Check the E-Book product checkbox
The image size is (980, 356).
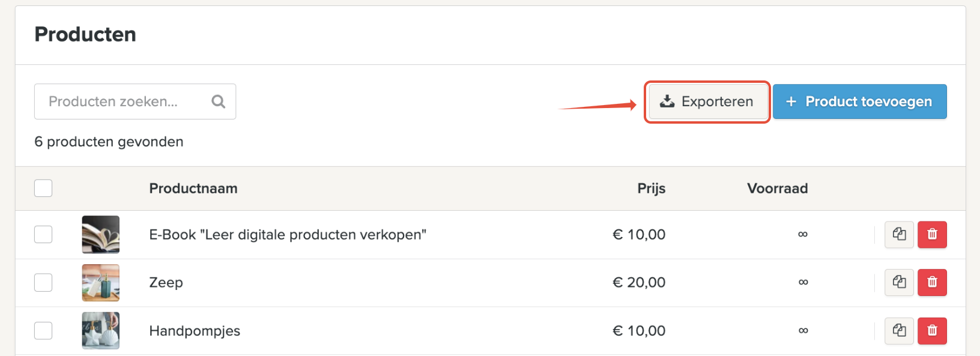point(43,234)
